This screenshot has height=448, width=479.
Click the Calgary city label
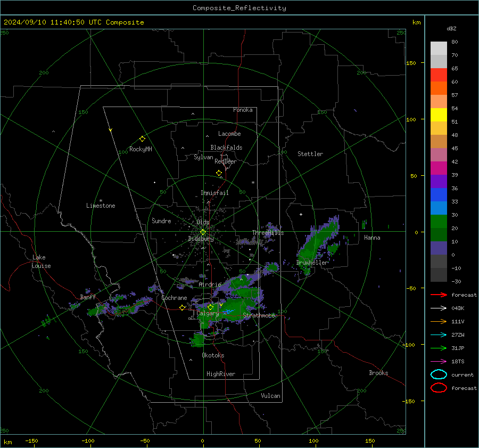(208, 313)
